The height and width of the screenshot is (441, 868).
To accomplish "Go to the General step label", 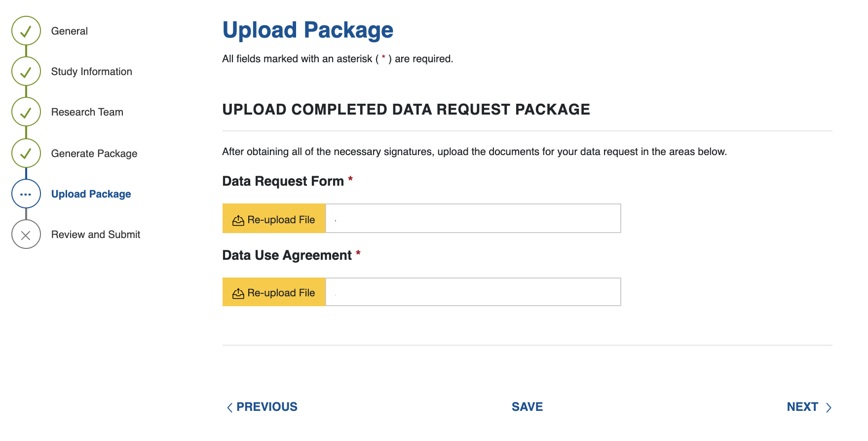I will (70, 31).
